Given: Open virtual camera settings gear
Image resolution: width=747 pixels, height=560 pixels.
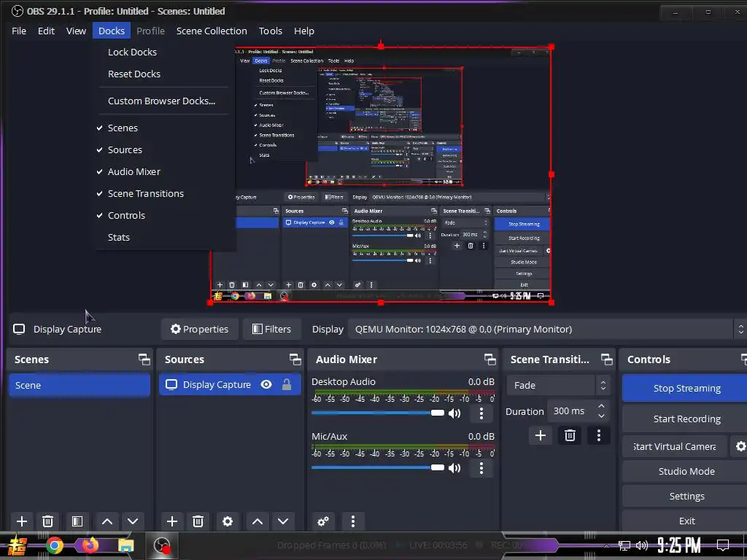Looking at the screenshot, I should 740,446.
